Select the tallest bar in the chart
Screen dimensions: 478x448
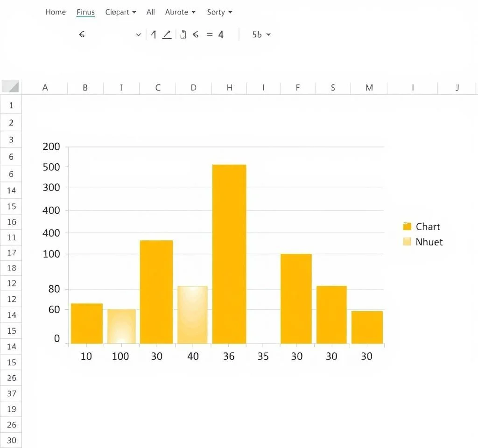pos(229,254)
